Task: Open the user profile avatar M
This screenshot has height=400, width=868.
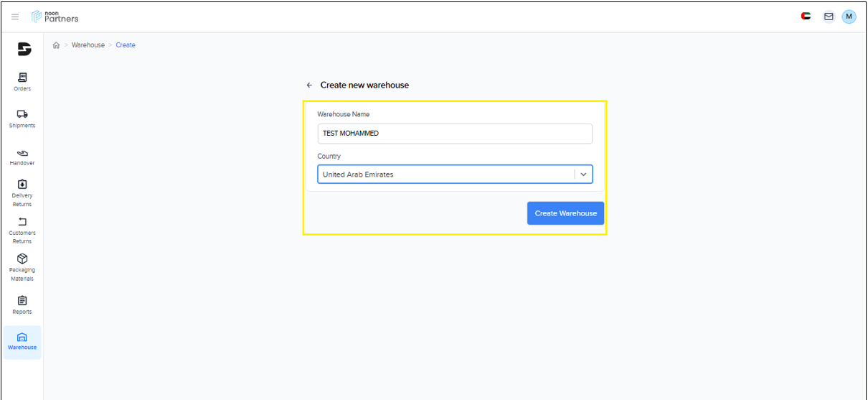Action: tap(849, 17)
